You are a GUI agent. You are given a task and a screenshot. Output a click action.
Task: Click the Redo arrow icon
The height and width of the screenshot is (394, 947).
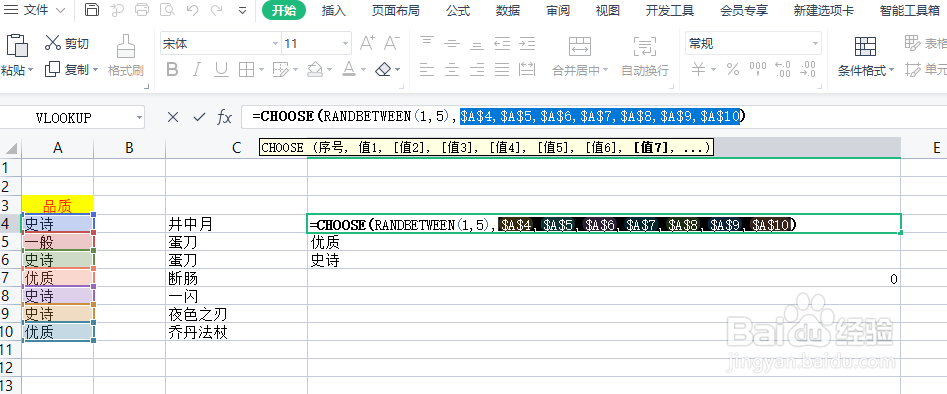(216, 10)
